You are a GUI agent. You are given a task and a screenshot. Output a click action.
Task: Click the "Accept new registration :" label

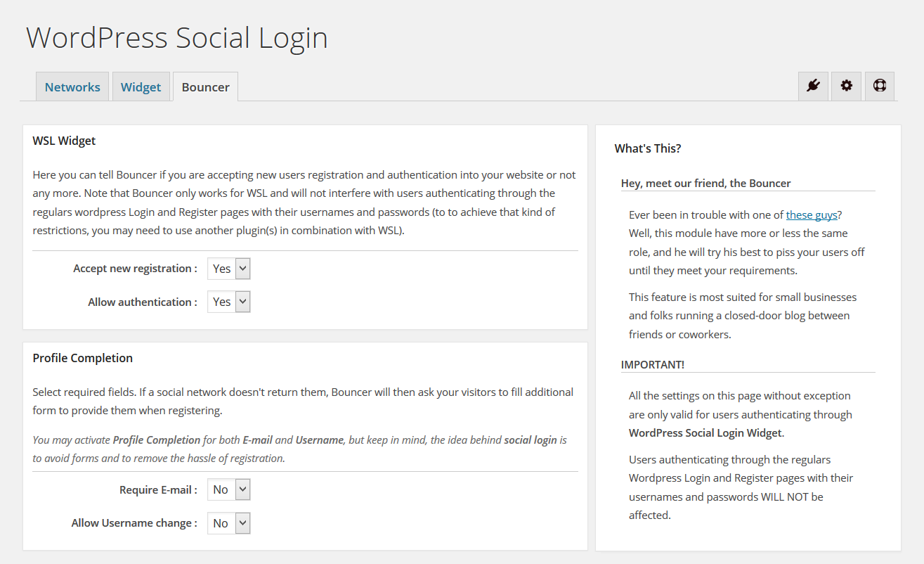[x=135, y=269]
